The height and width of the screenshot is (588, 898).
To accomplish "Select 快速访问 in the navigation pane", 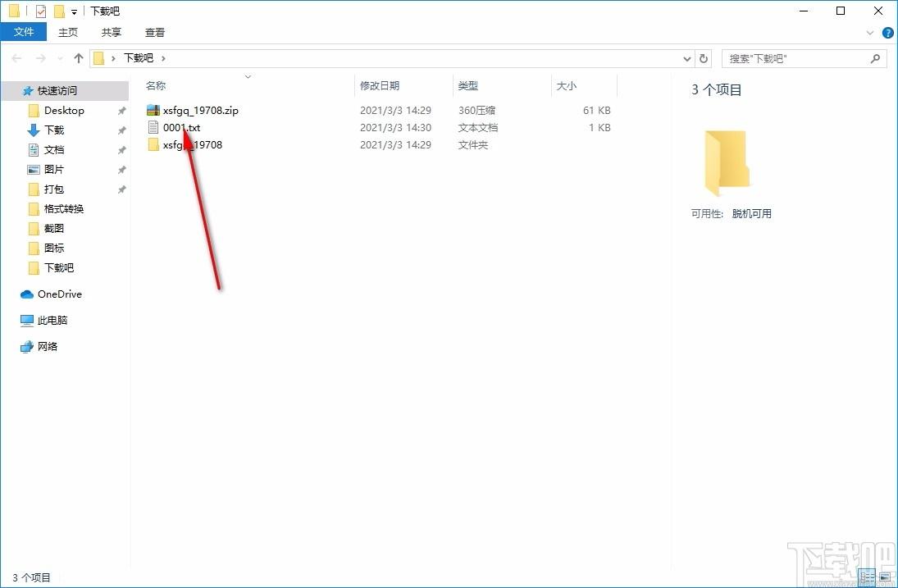I will coord(65,90).
